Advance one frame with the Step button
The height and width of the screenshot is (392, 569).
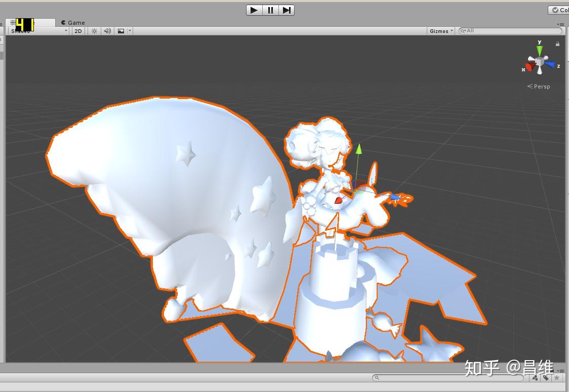click(287, 10)
